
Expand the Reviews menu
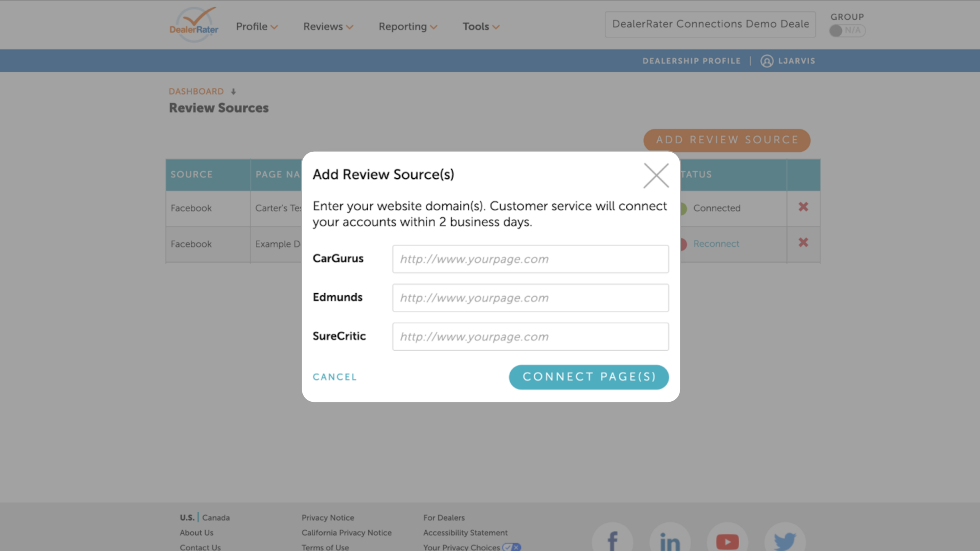[x=328, y=26]
